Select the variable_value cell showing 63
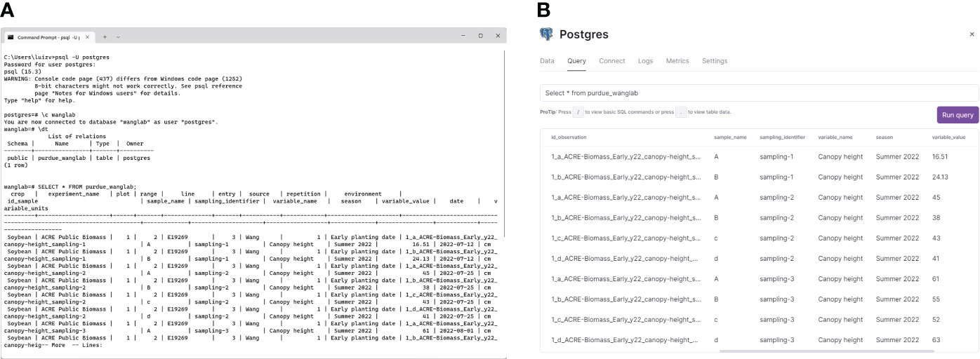 click(936, 340)
